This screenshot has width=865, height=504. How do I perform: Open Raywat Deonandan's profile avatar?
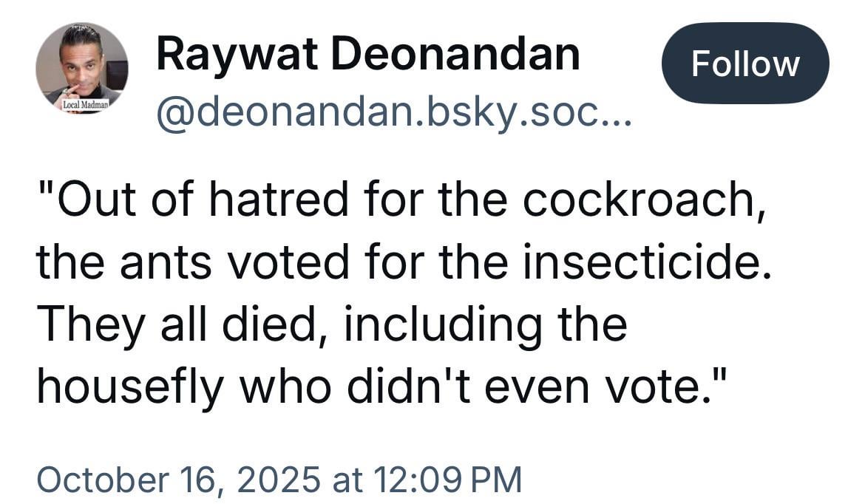81,68
